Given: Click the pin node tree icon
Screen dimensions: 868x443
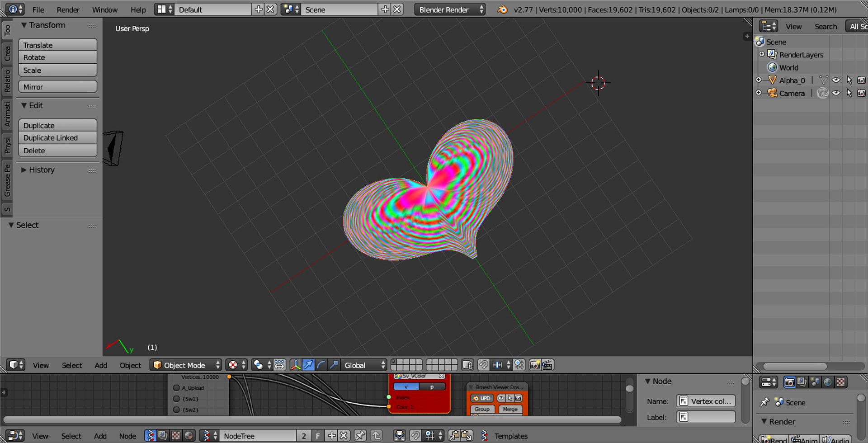Looking at the screenshot, I should (x=360, y=436).
